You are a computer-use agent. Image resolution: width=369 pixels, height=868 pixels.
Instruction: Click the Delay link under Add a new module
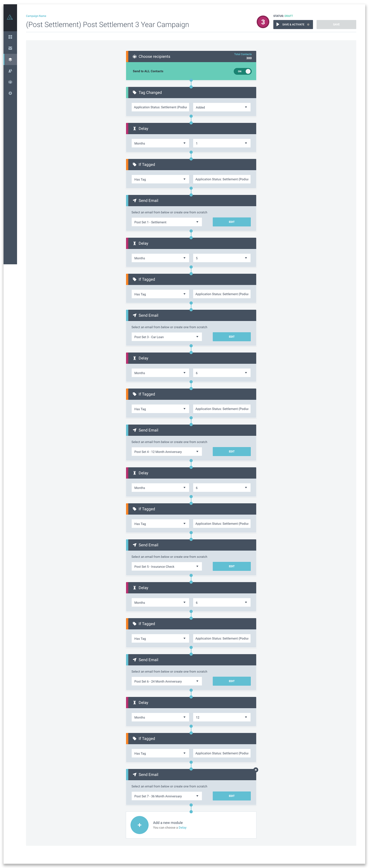[182, 827]
